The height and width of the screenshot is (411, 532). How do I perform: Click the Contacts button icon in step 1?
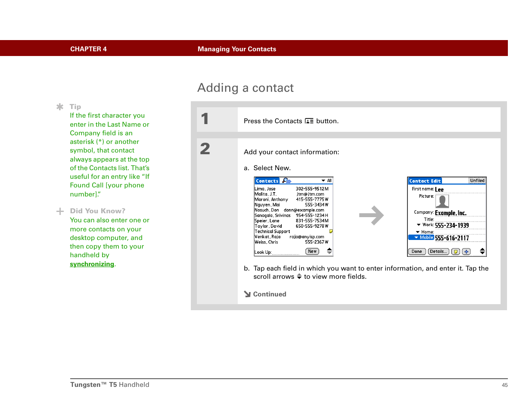pyautogui.click(x=309, y=121)
